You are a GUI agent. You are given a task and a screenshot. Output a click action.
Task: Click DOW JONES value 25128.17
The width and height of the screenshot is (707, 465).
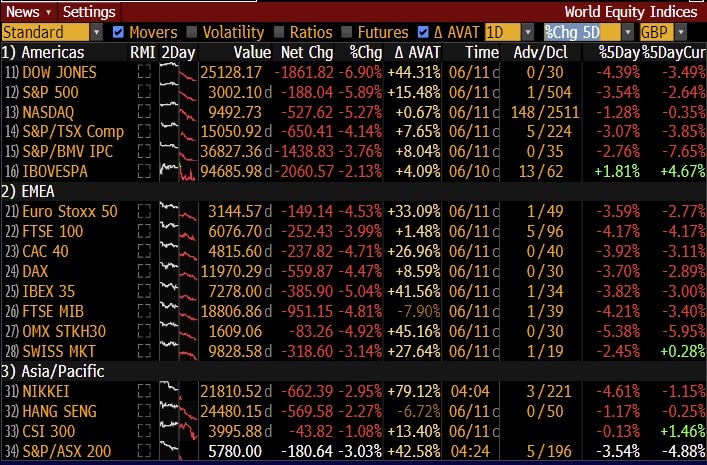click(231, 72)
